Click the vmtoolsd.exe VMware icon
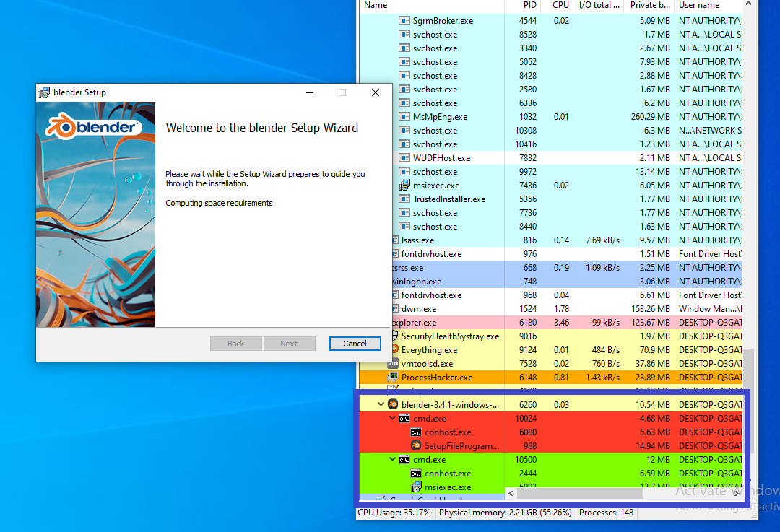This screenshot has width=780, height=532. (393, 363)
